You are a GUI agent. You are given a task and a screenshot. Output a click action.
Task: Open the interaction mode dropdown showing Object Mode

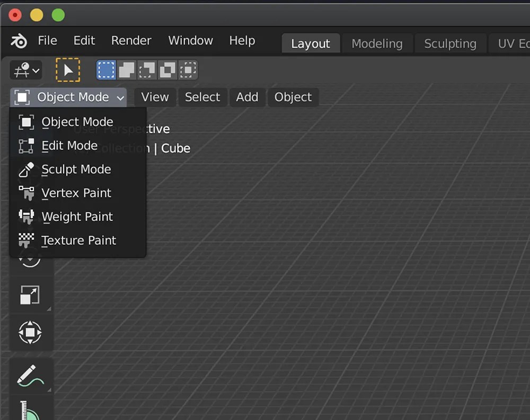68,97
